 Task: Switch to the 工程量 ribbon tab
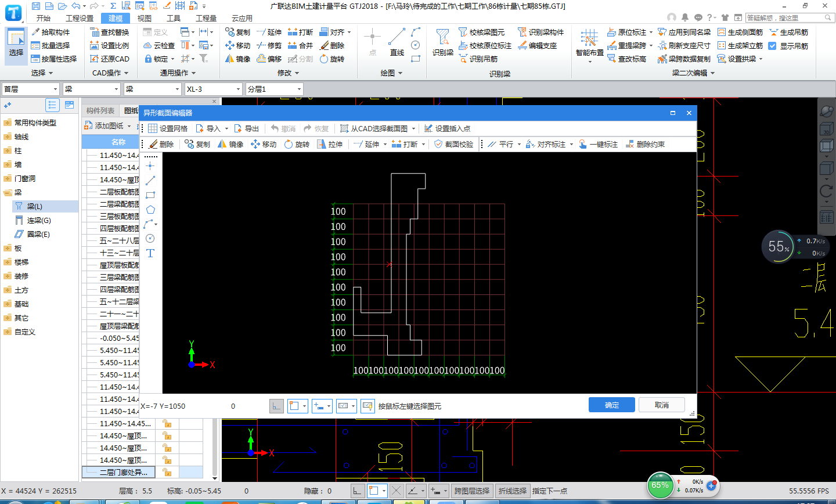coord(206,18)
